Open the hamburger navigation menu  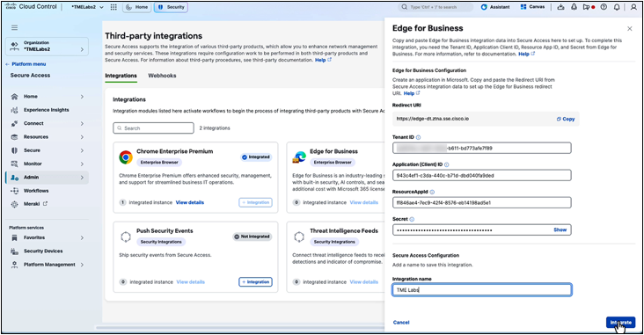pyautogui.click(x=14, y=27)
